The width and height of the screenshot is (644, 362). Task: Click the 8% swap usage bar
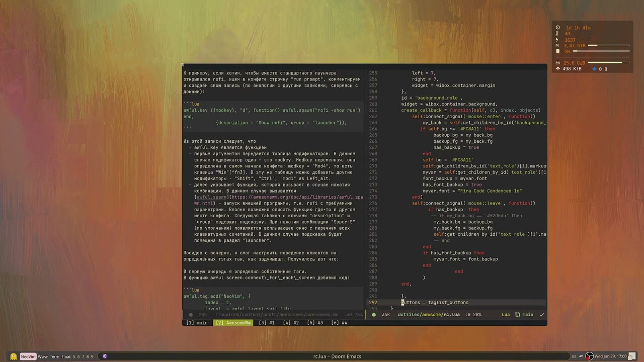click(601, 51)
